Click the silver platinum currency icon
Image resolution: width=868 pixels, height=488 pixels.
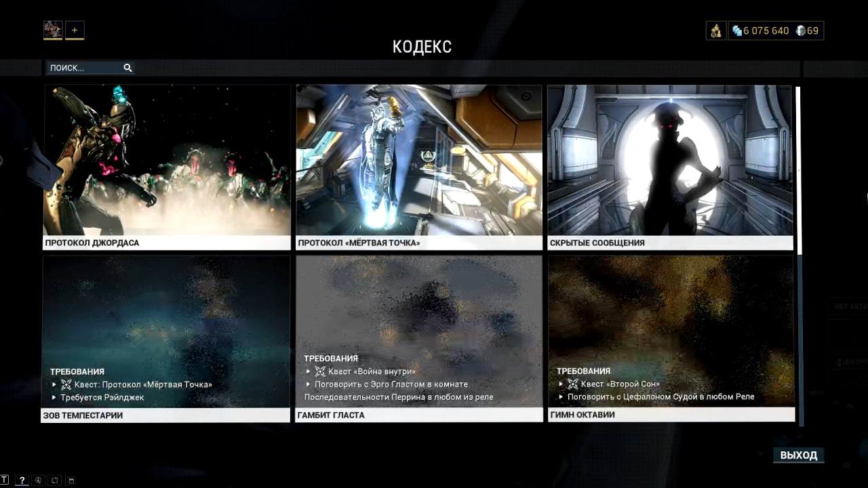pyautogui.click(x=800, y=30)
